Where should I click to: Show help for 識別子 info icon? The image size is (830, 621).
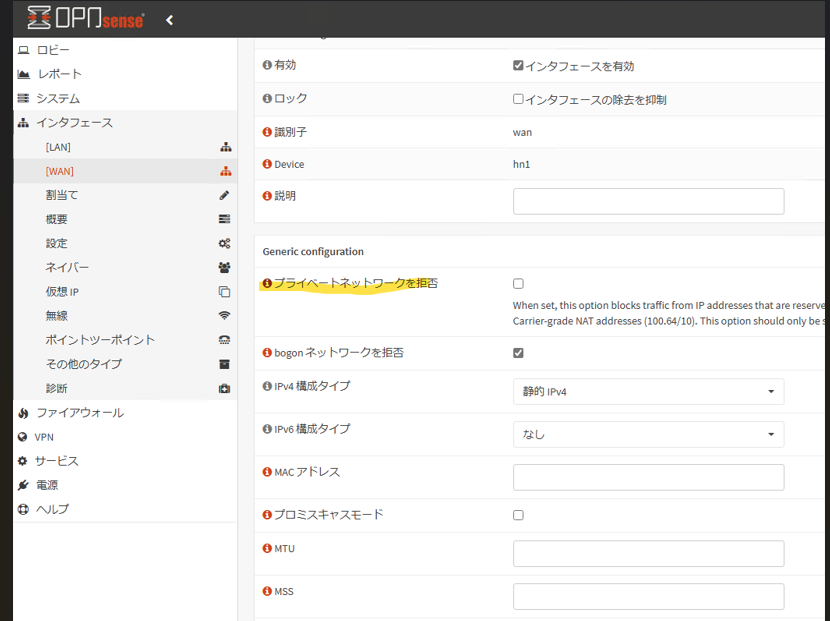pyautogui.click(x=267, y=132)
